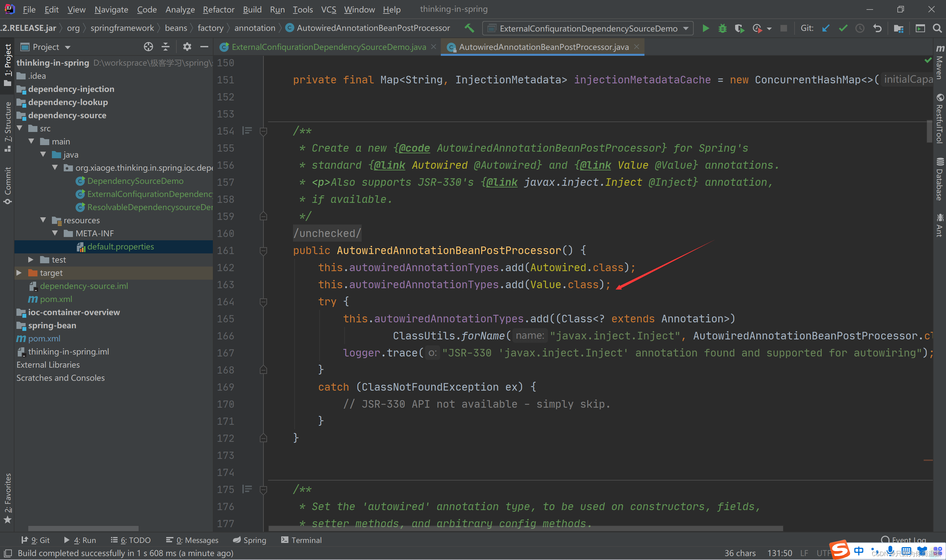946x560 pixels.
Task: Collapse the META-INF folder
Action: [55, 233]
